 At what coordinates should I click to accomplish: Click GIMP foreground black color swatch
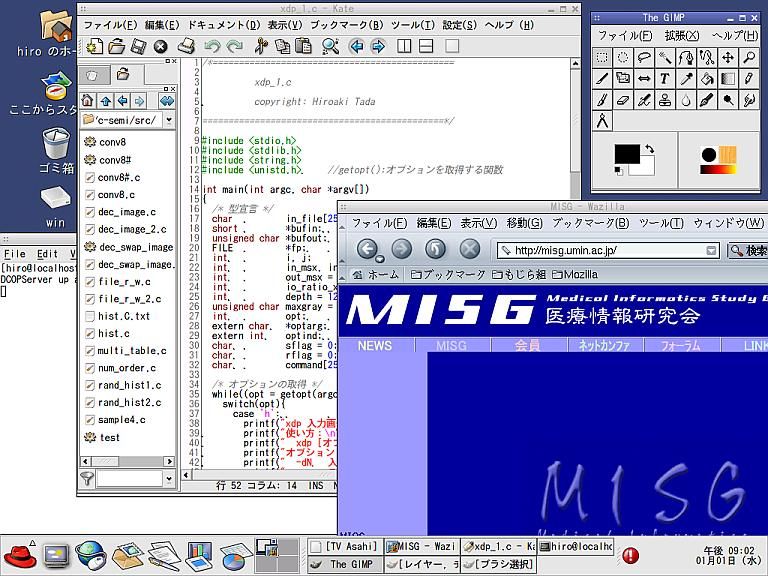click(x=627, y=154)
